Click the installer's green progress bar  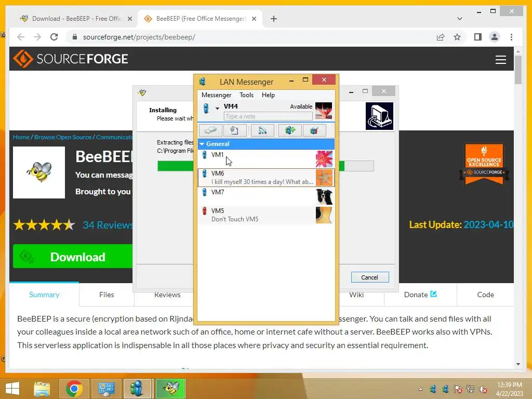click(x=265, y=166)
